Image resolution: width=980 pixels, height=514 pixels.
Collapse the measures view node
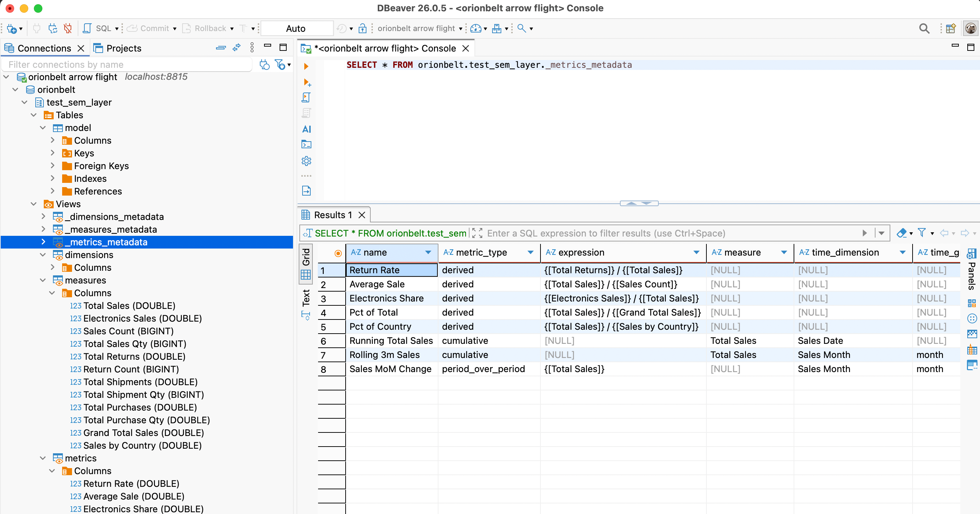[x=43, y=280]
